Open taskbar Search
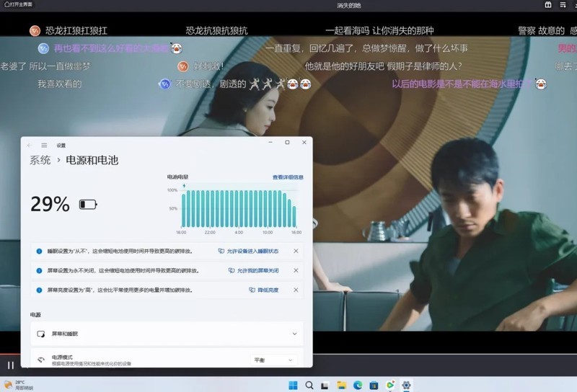This screenshot has width=577, height=392. point(309,385)
